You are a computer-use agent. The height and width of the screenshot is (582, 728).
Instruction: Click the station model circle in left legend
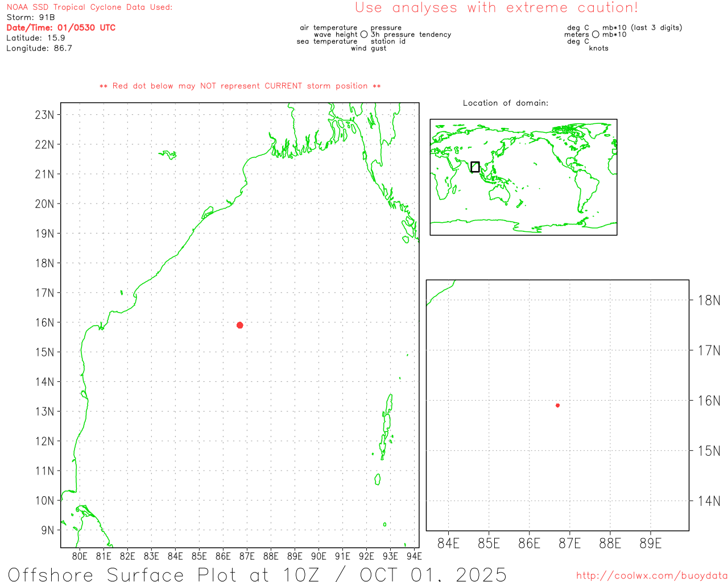coord(364,35)
